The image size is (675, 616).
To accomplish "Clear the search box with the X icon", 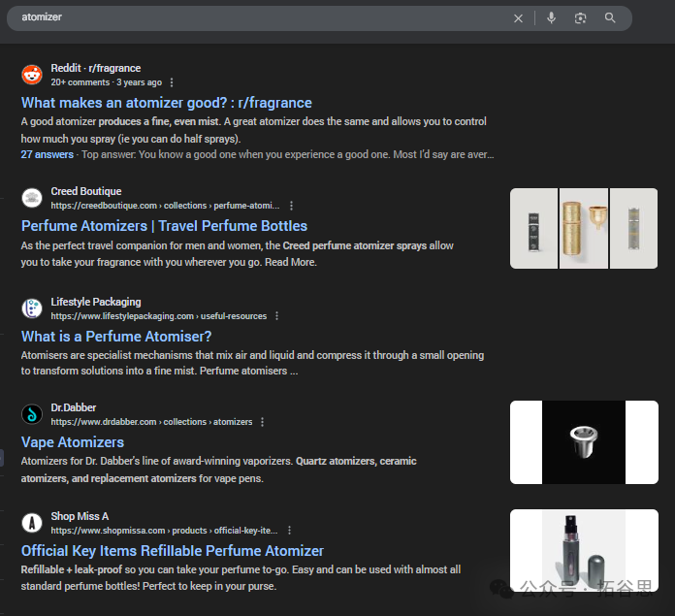I will (x=518, y=18).
